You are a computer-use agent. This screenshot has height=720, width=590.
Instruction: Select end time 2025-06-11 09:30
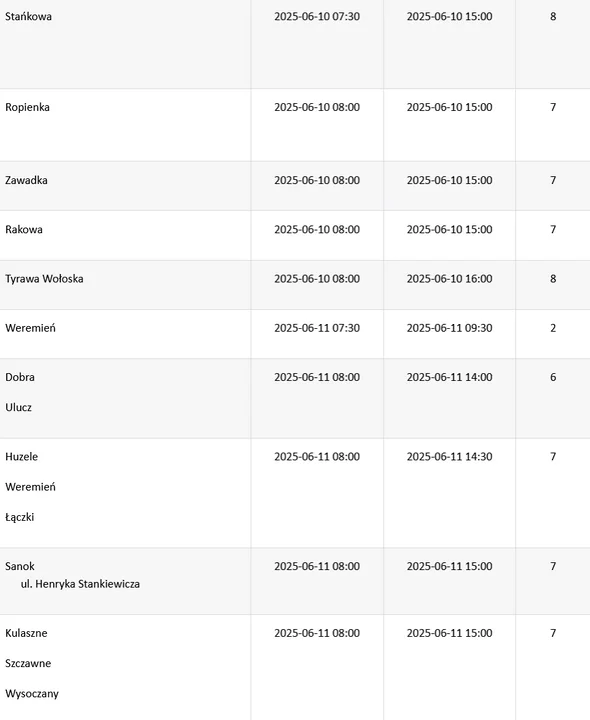coord(450,328)
